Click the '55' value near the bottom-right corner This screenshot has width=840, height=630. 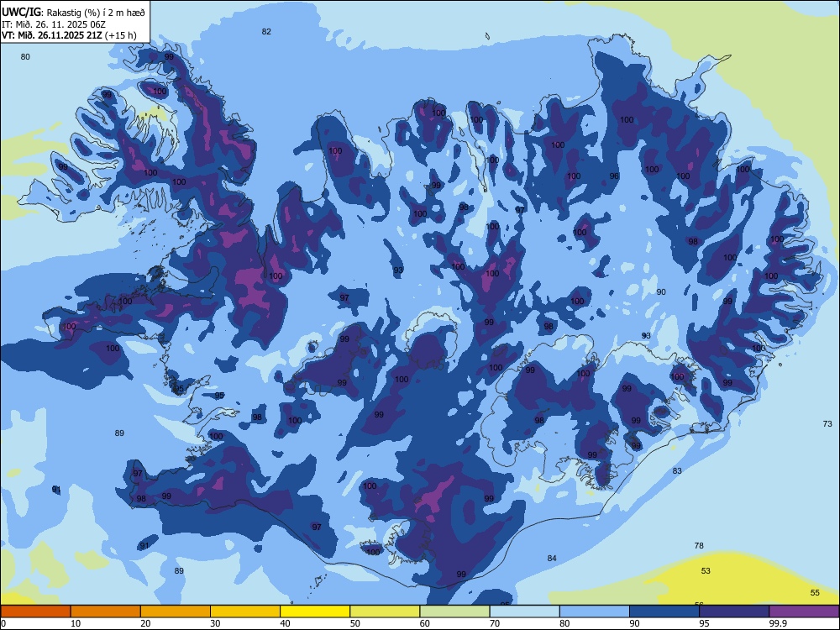coord(815,592)
